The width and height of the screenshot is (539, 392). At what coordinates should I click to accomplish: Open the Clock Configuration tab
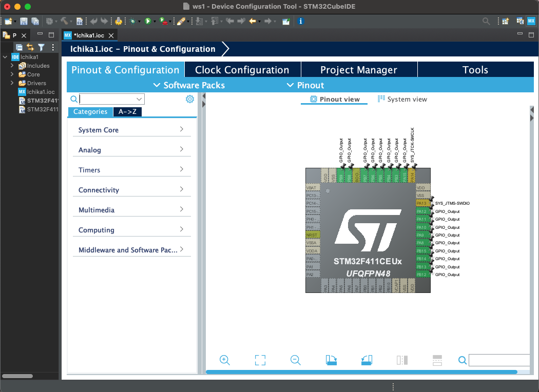[242, 70]
